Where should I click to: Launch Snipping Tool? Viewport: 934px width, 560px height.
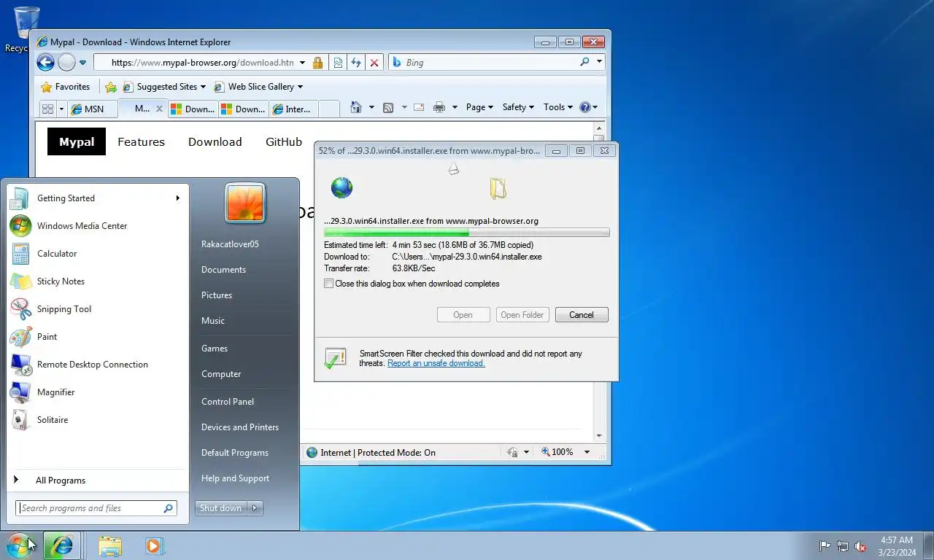tap(97, 309)
